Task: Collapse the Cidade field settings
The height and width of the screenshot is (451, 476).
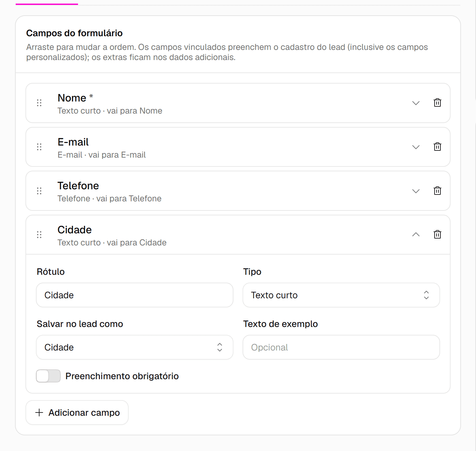Action: 416,234
